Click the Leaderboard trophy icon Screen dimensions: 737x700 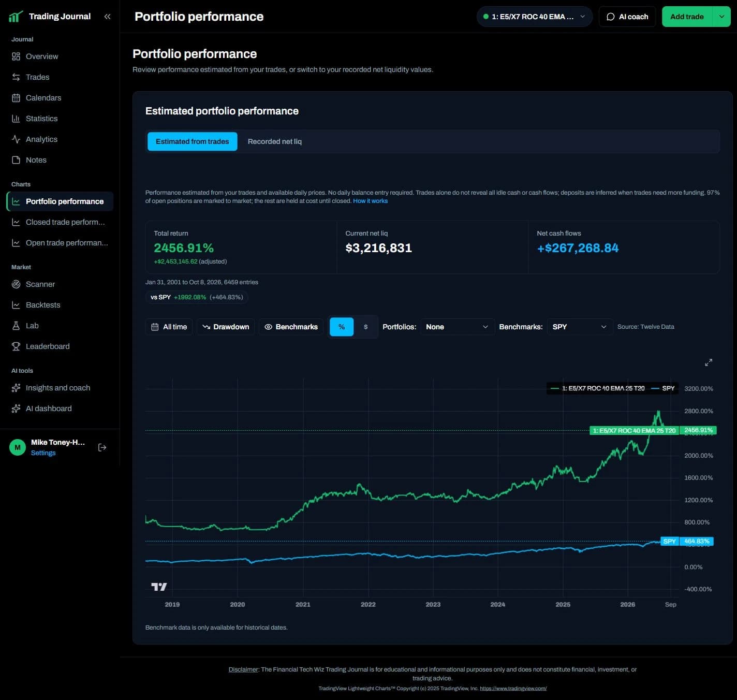[x=16, y=346]
